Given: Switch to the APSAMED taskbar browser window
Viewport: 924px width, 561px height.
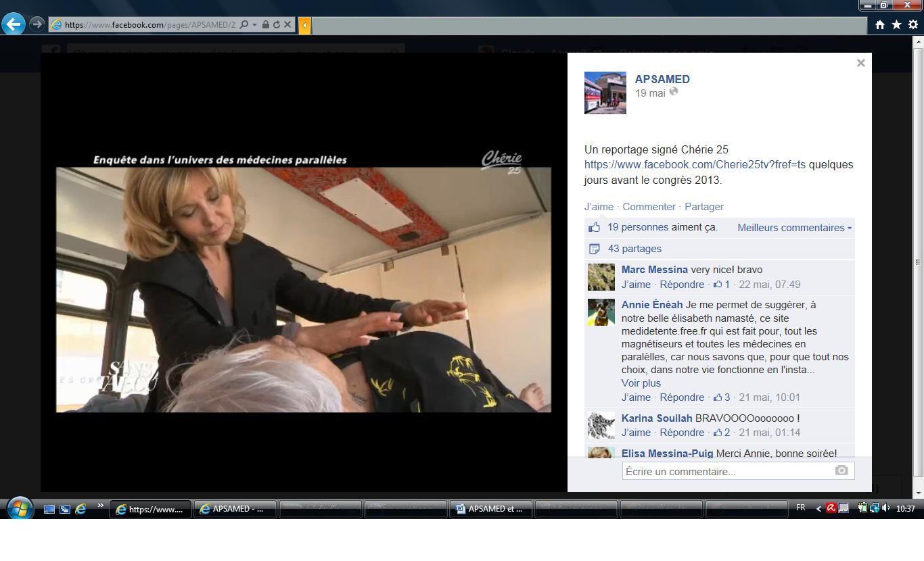Looking at the screenshot, I should [x=235, y=509].
